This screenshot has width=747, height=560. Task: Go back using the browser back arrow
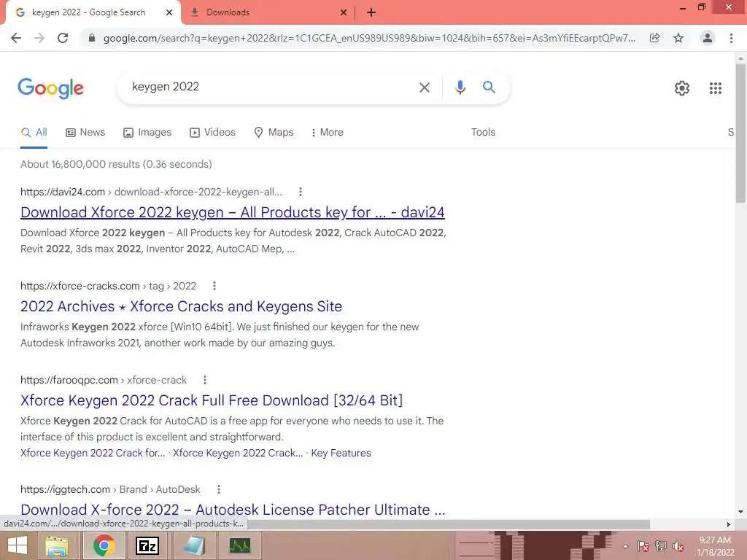click(16, 38)
